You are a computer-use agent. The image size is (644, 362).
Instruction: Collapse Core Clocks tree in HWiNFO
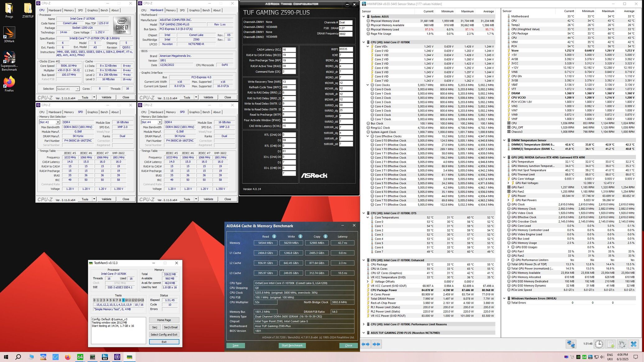[x=368, y=85]
